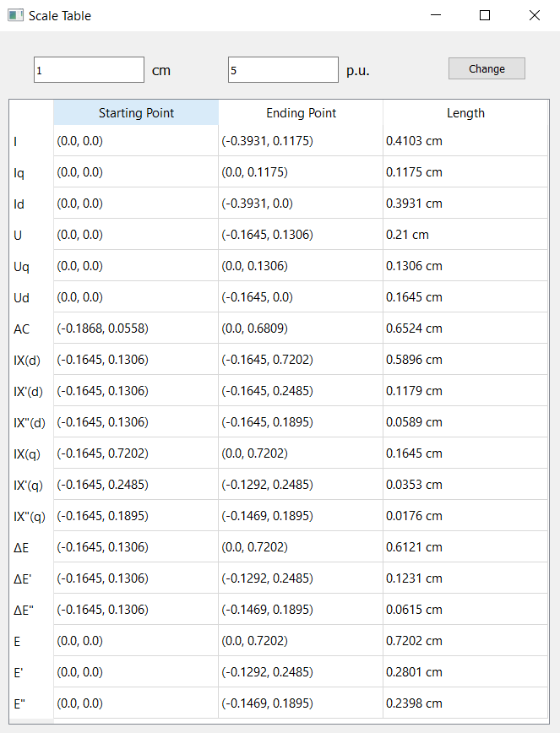Select the E" row header

pyautogui.click(x=31, y=703)
